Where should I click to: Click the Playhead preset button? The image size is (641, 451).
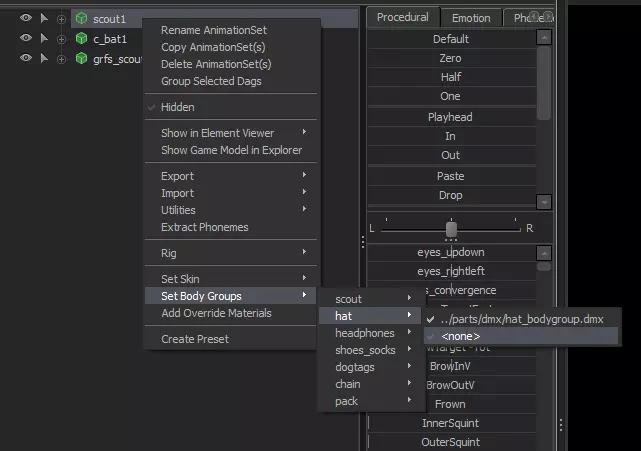pos(451,117)
